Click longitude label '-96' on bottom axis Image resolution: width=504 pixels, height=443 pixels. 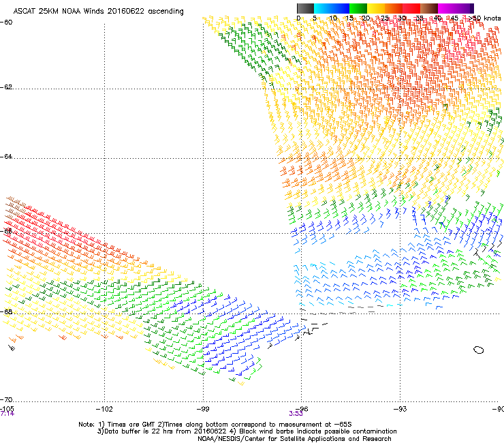tap(302, 409)
